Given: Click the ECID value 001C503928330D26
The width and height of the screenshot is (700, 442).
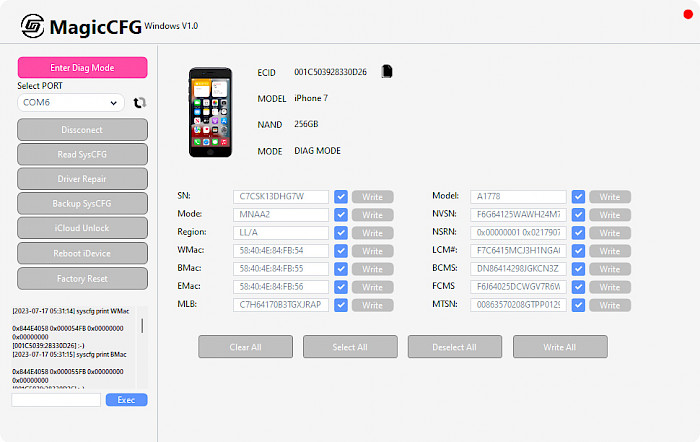Looking at the screenshot, I should click(x=330, y=72).
